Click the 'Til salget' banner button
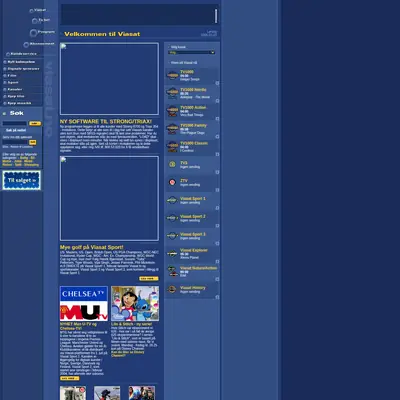The height and width of the screenshot is (400, 400). coord(22,180)
